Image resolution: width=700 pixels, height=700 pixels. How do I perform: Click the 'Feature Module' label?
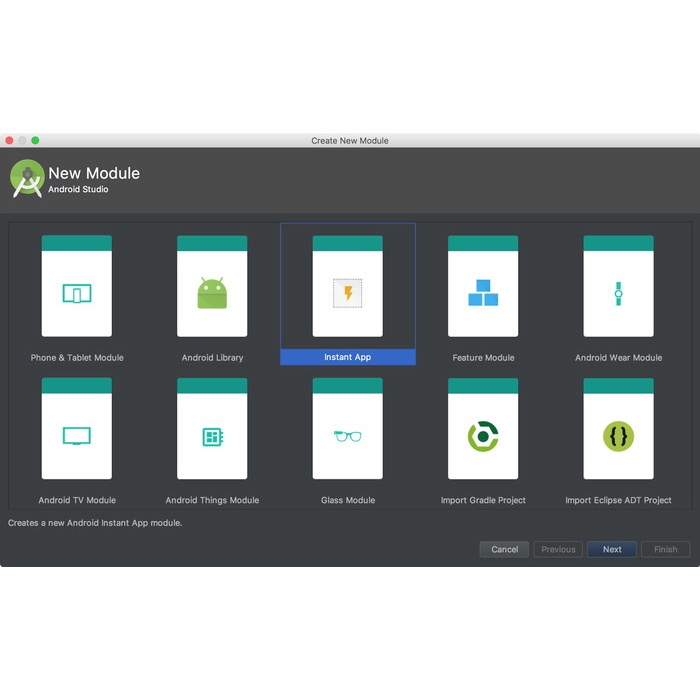tap(483, 358)
